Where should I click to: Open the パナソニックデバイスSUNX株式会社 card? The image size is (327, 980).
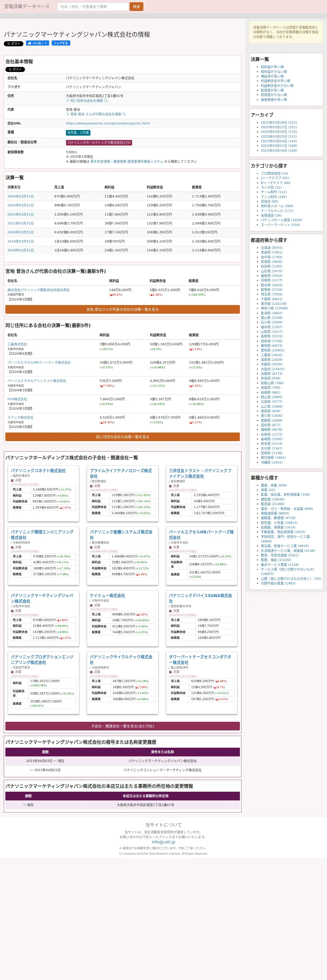click(x=200, y=598)
